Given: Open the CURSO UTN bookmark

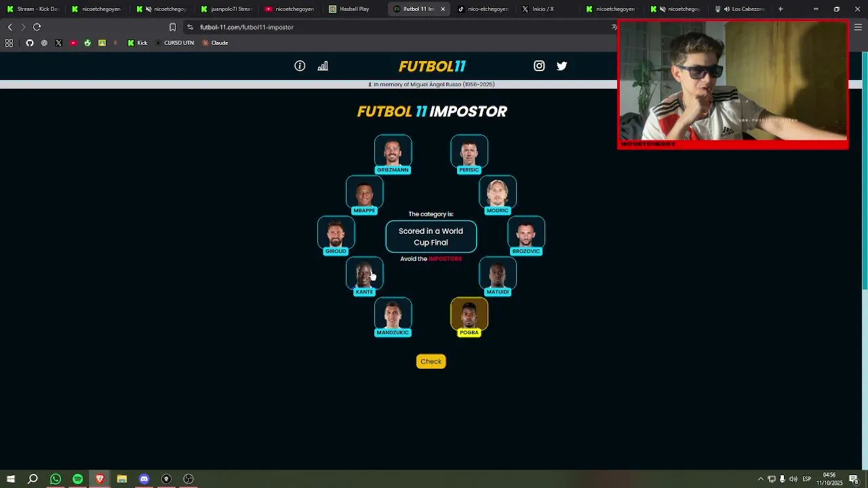Looking at the screenshot, I should click(174, 43).
